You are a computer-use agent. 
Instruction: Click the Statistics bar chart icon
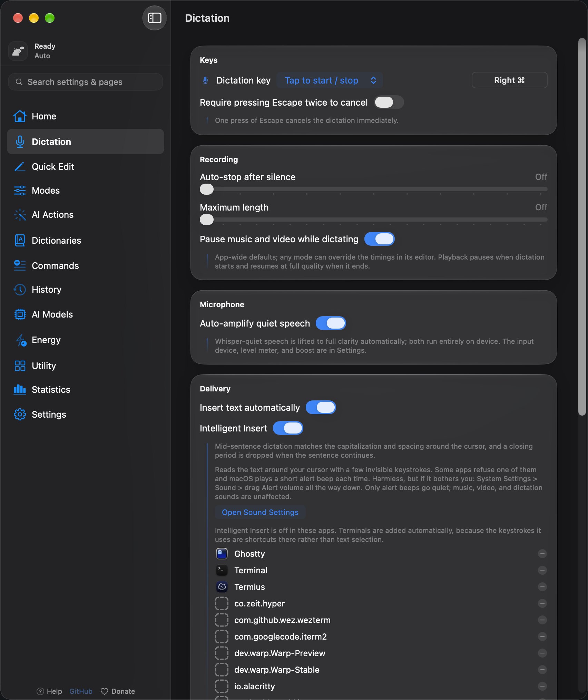point(20,390)
